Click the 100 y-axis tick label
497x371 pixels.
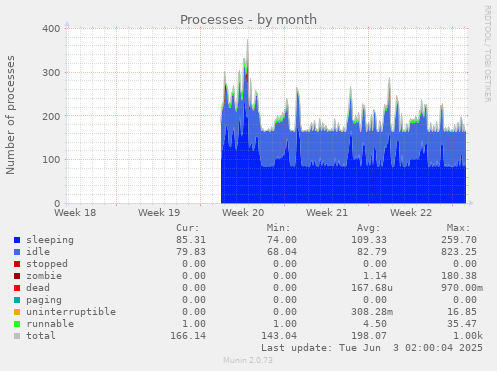(51, 160)
